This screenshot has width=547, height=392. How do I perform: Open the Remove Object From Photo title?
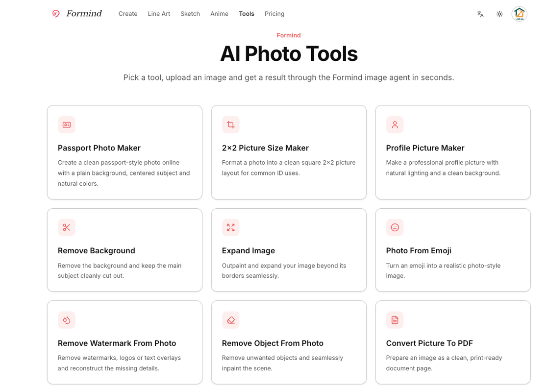(273, 343)
